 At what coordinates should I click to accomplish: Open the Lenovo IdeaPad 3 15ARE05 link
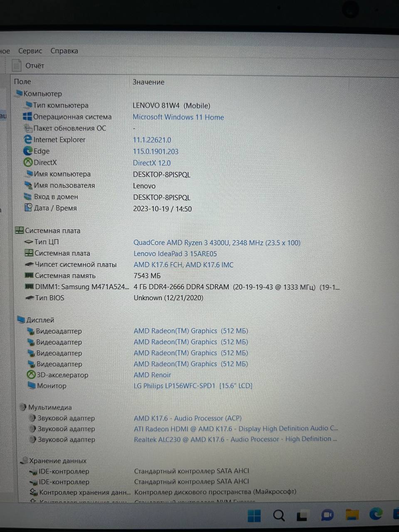[x=175, y=254]
